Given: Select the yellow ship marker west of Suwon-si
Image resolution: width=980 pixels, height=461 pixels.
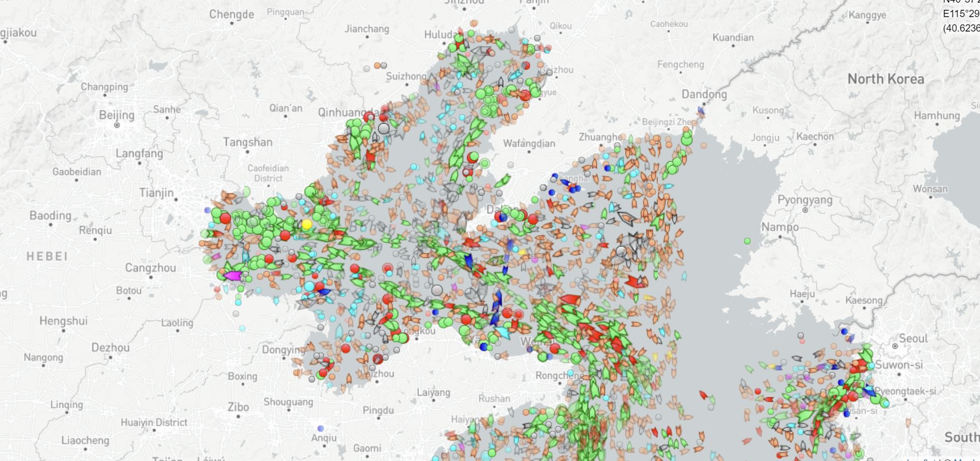Looking at the screenshot, I should [x=773, y=367].
